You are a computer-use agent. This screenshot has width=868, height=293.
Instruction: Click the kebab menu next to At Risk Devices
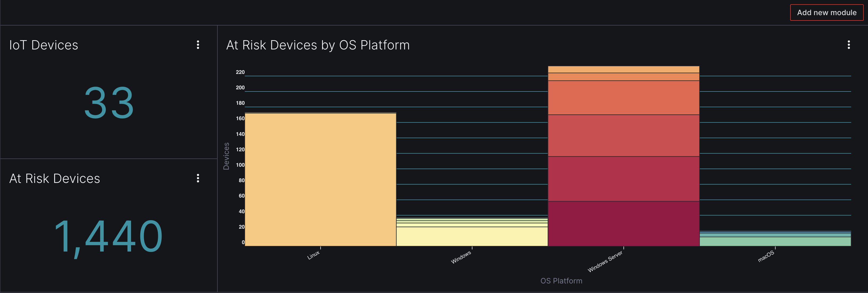pyautogui.click(x=198, y=179)
